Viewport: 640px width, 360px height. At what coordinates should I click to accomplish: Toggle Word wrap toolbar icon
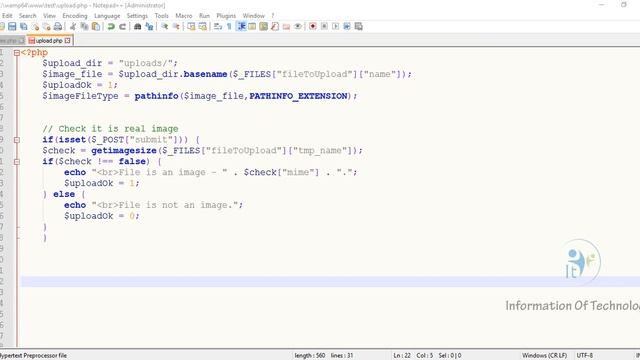click(x=218, y=27)
